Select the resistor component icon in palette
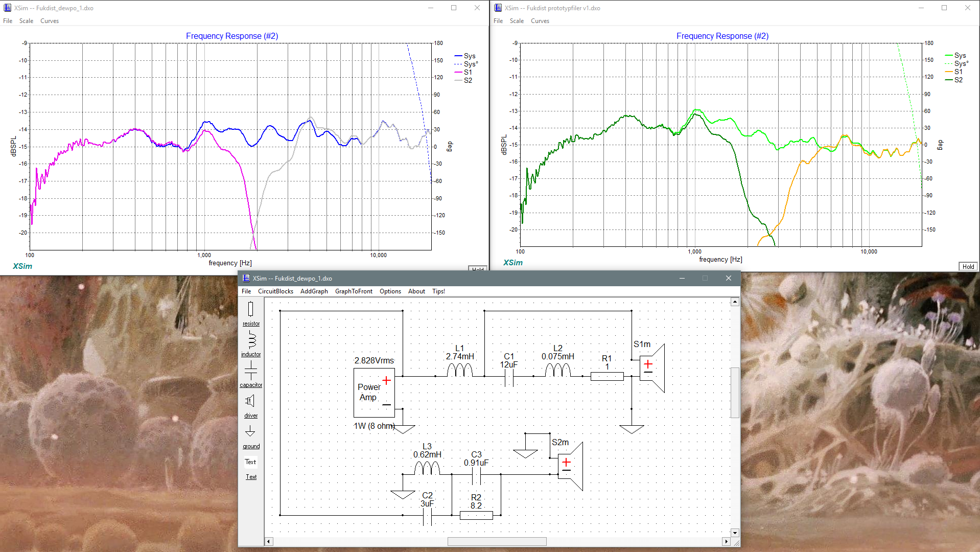The height and width of the screenshot is (552, 980). click(x=250, y=309)
